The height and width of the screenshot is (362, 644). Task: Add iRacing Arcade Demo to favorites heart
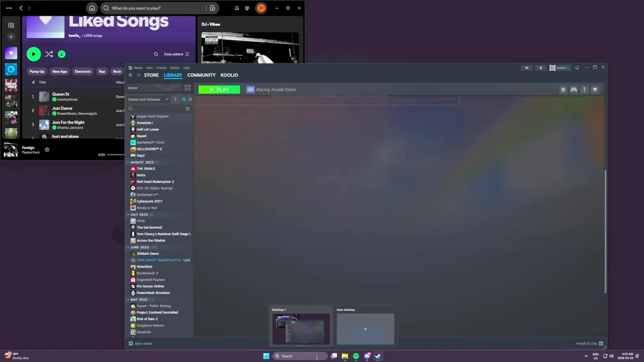click(x=595, y=89)
